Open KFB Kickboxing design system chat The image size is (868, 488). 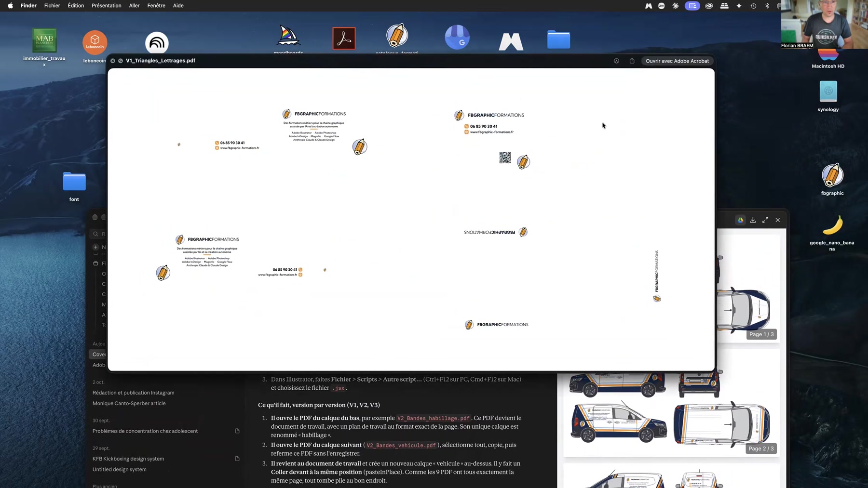[128, 459]
